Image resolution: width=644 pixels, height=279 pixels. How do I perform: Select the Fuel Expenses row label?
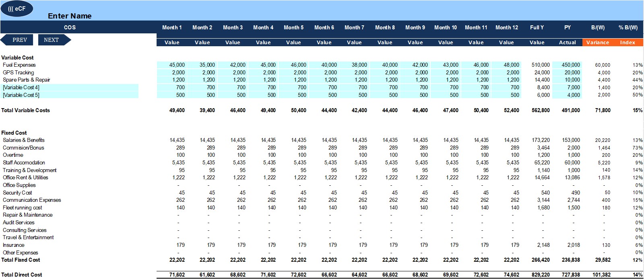tap(19, 65)
